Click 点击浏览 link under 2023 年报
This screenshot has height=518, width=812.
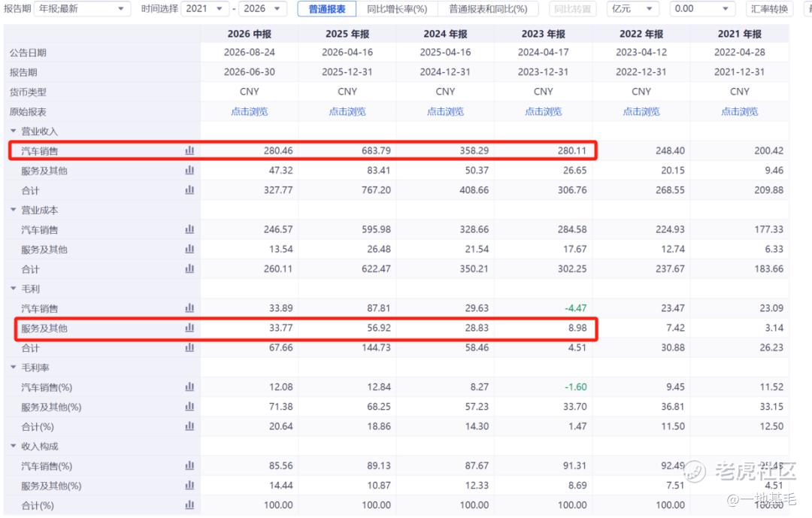544,111
